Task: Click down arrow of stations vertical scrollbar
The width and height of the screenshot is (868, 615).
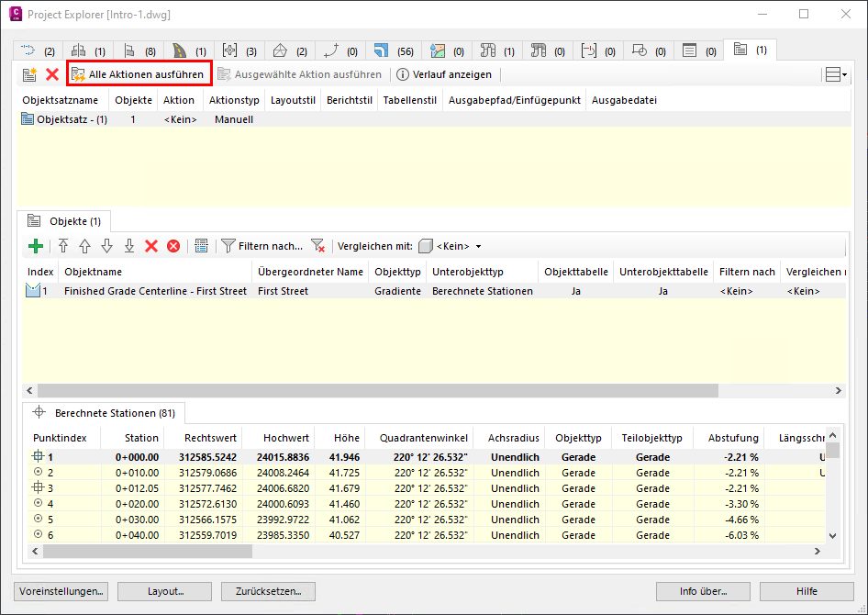Action: click(x=832, y=535)
